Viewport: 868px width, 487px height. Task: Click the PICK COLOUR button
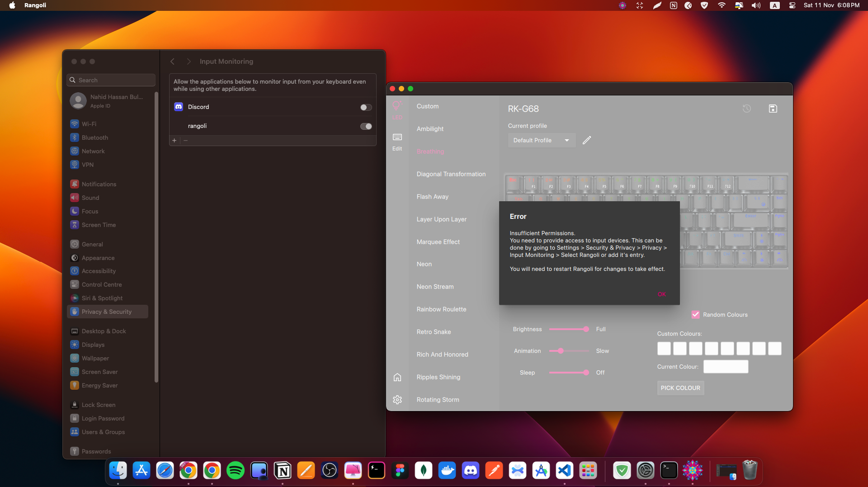(680, 388)
